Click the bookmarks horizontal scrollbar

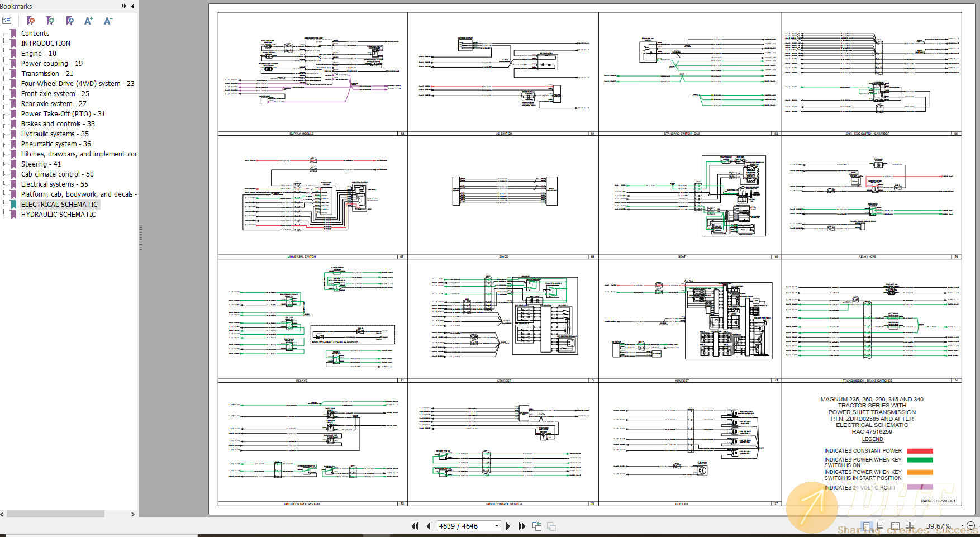tap(55, 514)
